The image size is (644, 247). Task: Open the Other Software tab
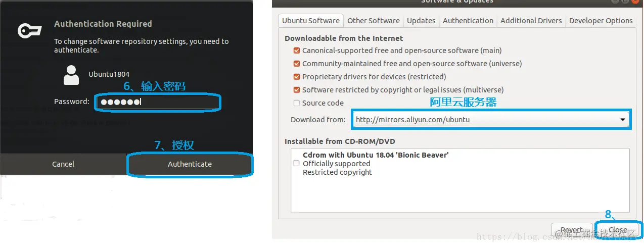(374, 21)
